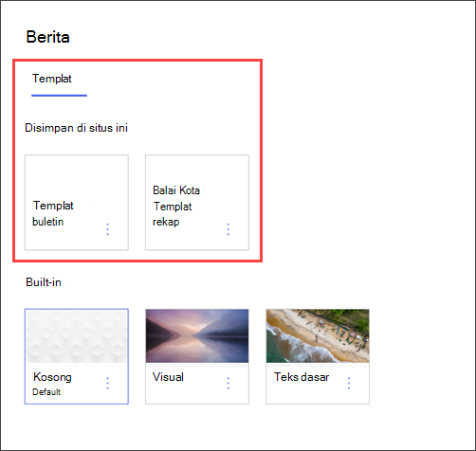Choose the Visual template label
This screenshot has height=451, width=476.
point(168,377)
